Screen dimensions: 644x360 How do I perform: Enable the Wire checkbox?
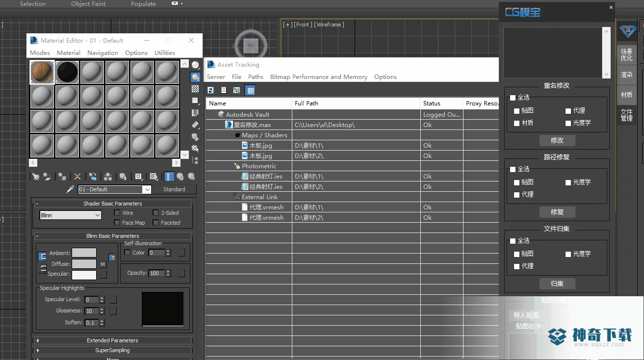(117, 213)
